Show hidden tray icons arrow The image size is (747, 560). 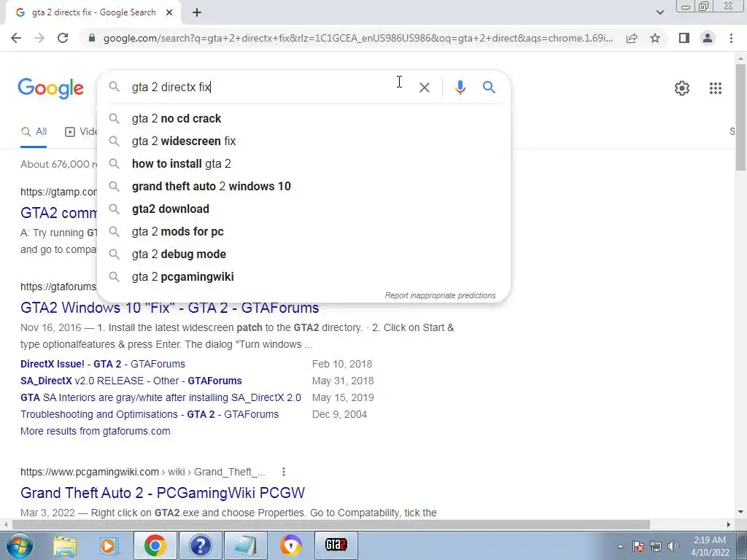click(x=620, y=546)
